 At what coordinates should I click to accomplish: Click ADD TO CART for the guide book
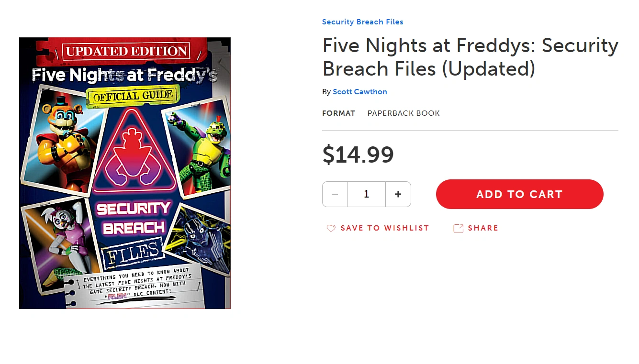click(519, 194)
